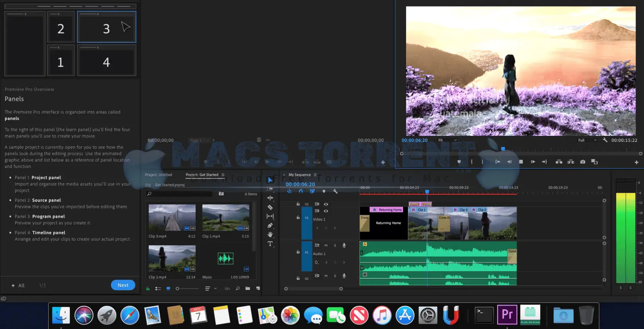
Task: Switch Project panel to icon view
Action: click(x=168, y=289)
